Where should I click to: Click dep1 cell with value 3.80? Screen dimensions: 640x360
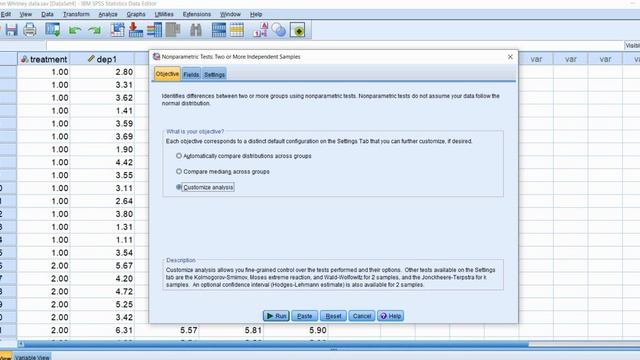[102, 214]
